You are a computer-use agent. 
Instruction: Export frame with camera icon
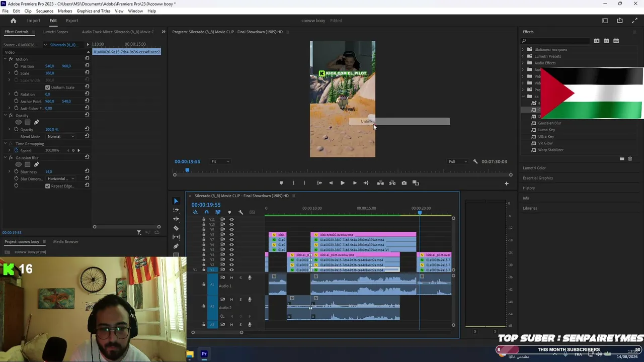point(404,183)
